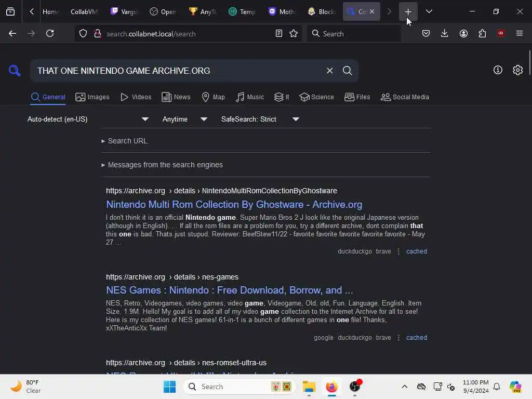Open the Extensions puzzle icon
Viewport: 532px width, 399px height.
pyautogui.click(x=482, y=34)
